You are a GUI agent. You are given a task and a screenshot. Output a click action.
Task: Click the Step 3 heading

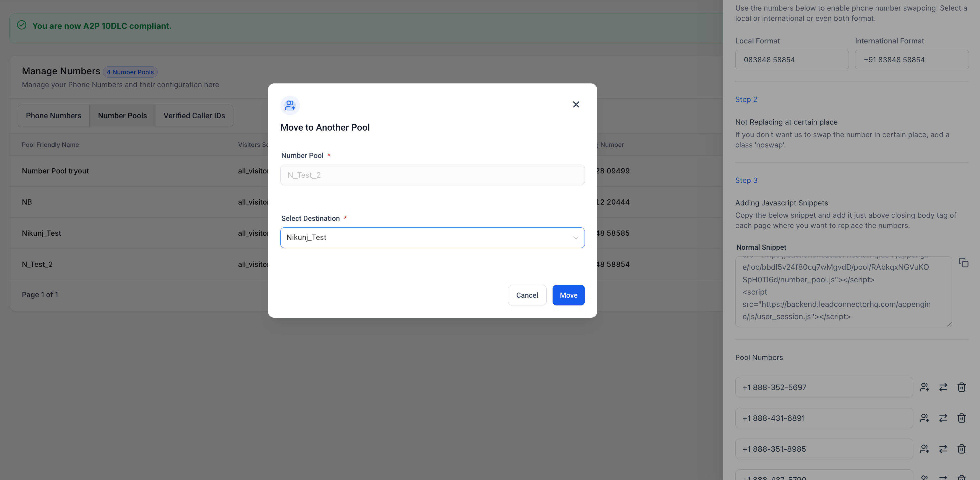[746, 180]
